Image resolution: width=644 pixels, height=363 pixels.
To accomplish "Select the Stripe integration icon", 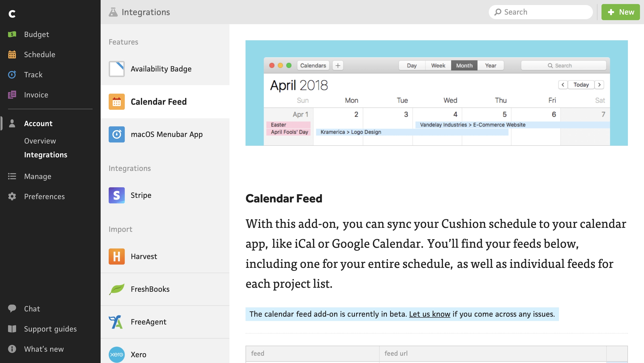I will pyautogui.click(x=116, y=195).
